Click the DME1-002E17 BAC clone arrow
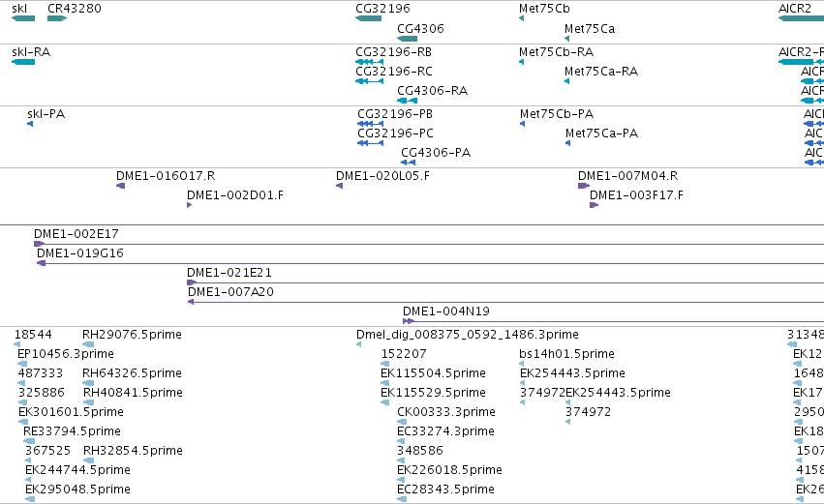Viewport: 824px width, 504px height. pos(40,244)
